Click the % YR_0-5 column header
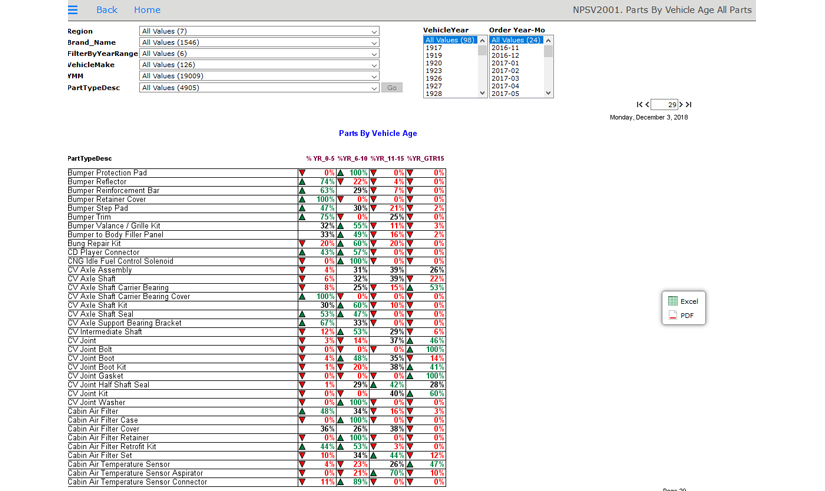The height and width of the screenshot is (491, 825). (x=320, y=158)
